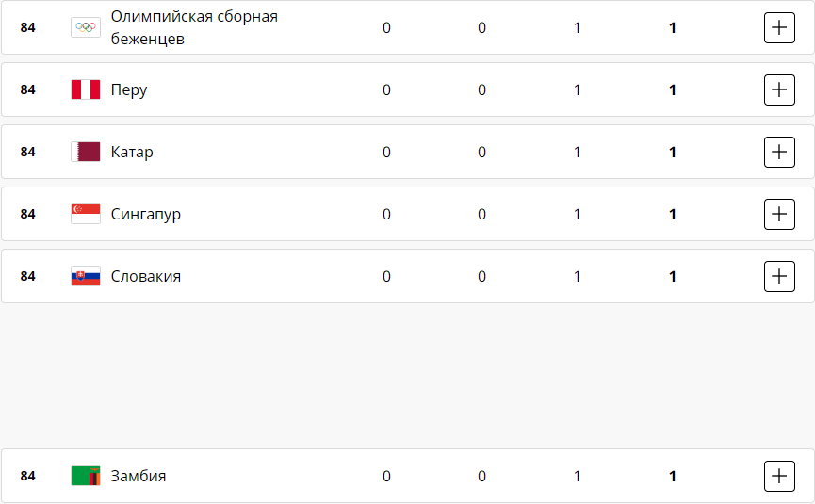The image size is (815, 504).
Task: Click Замбия's bold total medal count
Action: [673, 477]
